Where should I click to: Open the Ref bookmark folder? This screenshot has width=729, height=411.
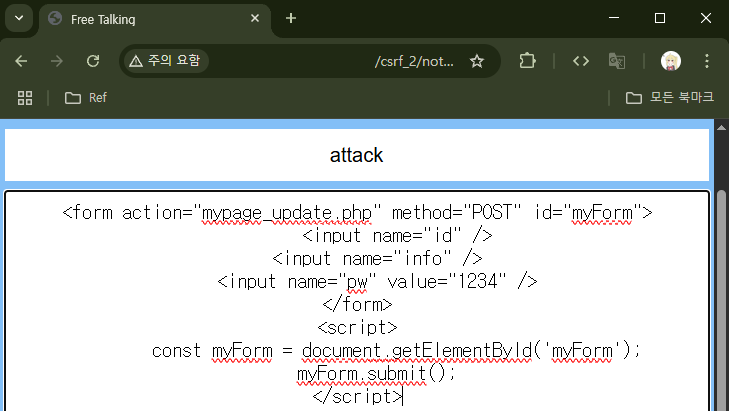pos(86,98)
